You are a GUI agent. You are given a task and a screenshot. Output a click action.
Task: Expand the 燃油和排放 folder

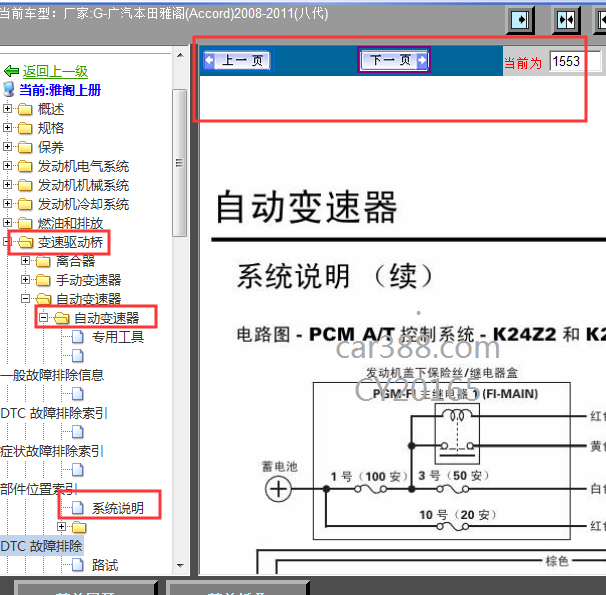pyautogui.click(x=7, y=223)
